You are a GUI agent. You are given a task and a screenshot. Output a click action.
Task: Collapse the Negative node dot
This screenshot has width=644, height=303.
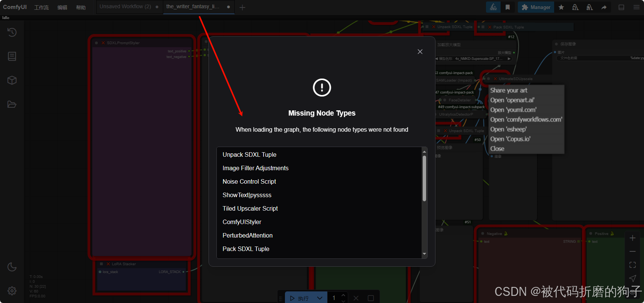pos(483,233)
